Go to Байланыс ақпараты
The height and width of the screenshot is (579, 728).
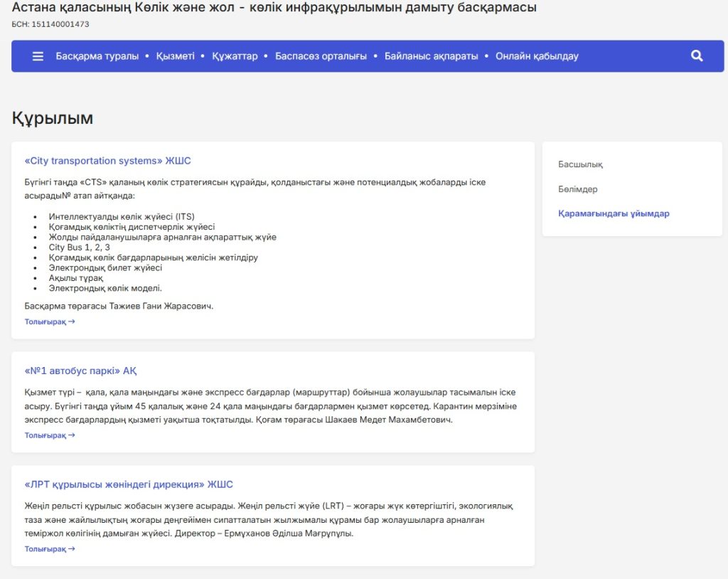click(x=431, y=56)
